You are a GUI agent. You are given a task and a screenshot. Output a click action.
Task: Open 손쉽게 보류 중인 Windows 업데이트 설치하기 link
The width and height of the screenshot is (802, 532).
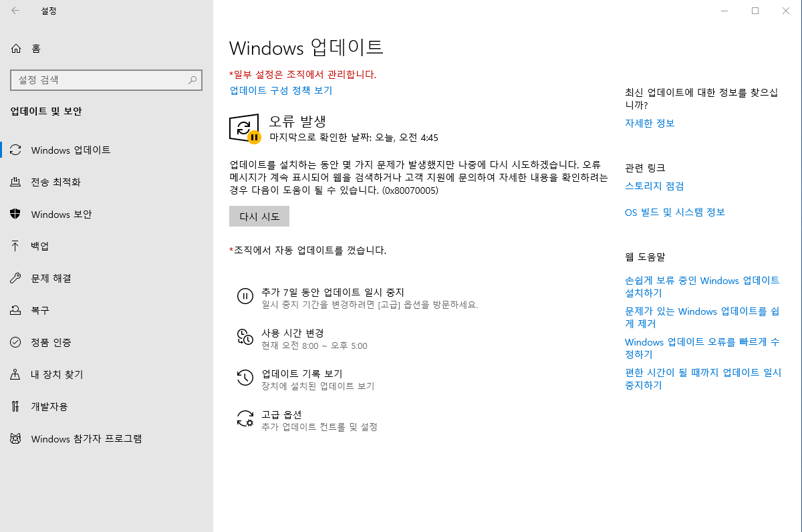pos(702,287)
